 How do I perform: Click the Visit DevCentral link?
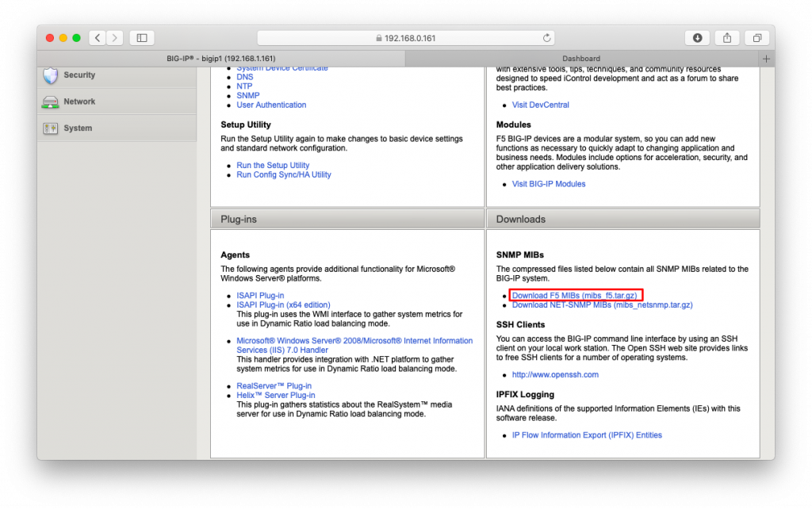(540, 105)
